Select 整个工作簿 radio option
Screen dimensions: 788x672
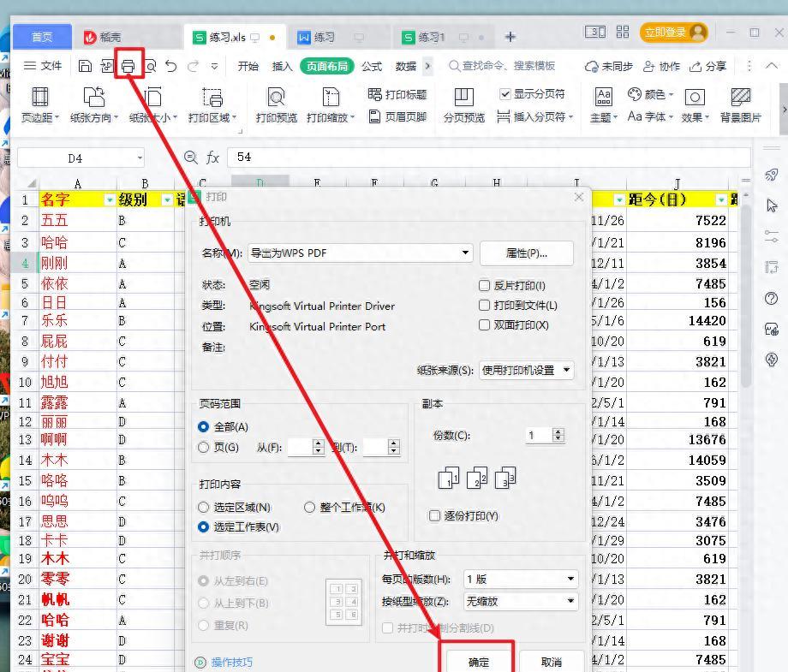(x=309, y=508)
